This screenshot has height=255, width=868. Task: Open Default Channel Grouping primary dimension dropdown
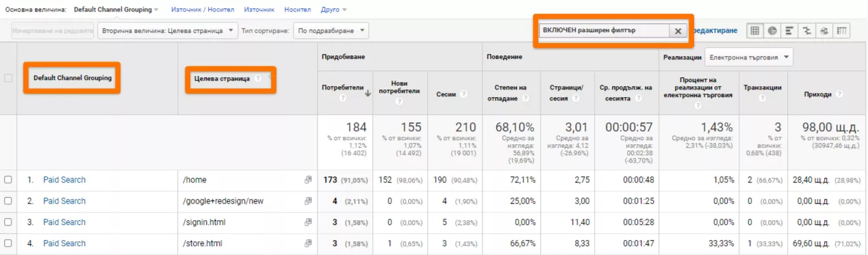[x=116, y=10]
